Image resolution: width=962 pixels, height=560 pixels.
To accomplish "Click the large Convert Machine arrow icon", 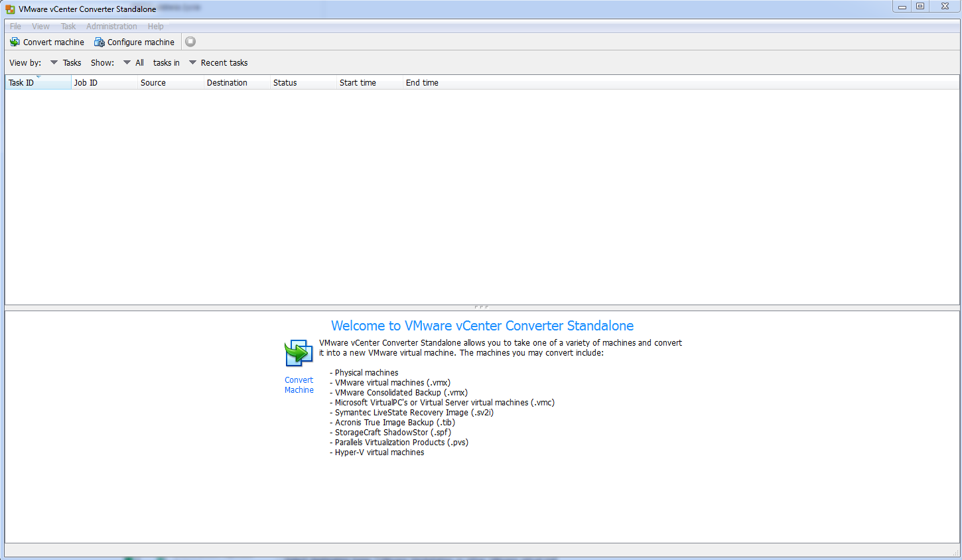I will [299, 354].
